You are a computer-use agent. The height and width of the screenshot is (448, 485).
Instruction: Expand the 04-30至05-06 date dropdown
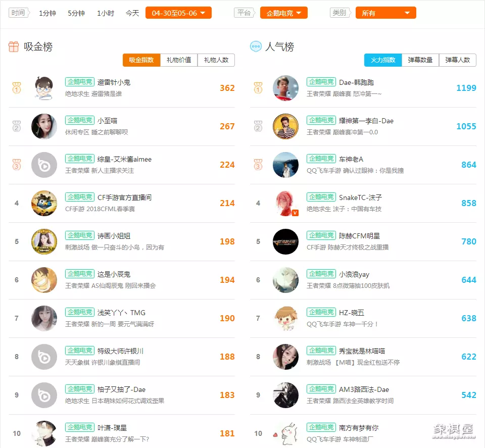coord(178,13)
